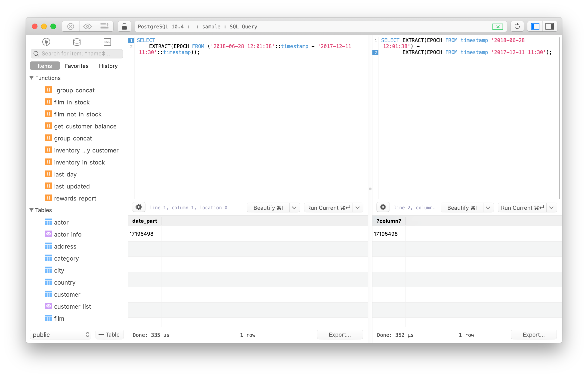This screenshot has height=377, width=588.
Task: Open the public schema dropdown
Action: [x=60, y=334]
